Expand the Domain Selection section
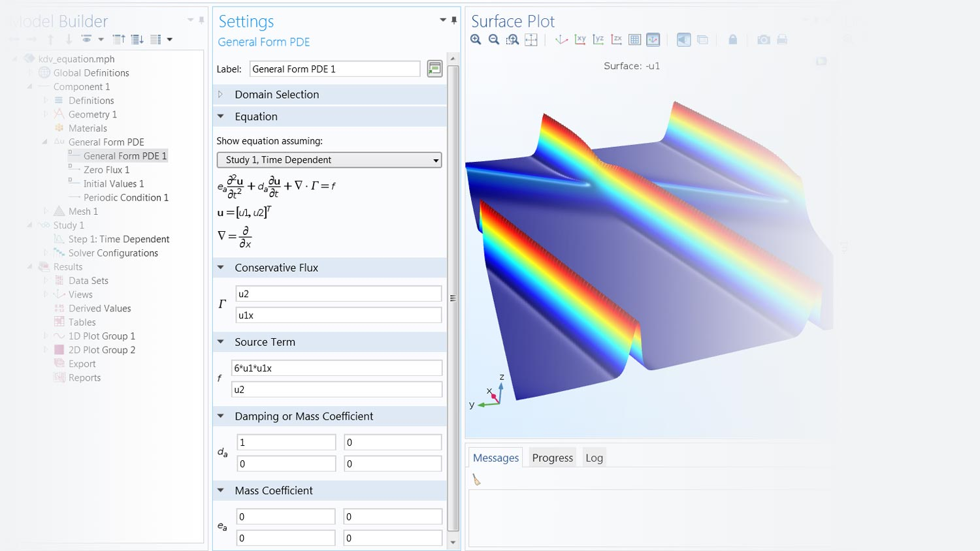Screen dimensions: 980x551 click(x=221, y=95)
